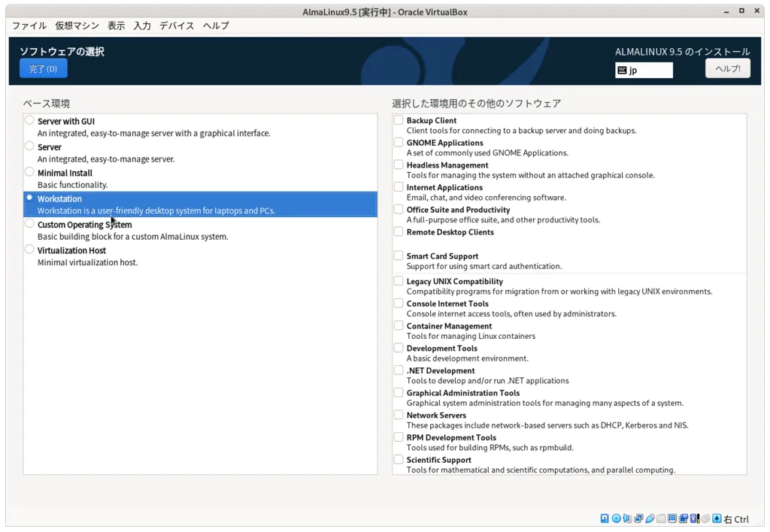Click the network adapter icon in status bar
The width and height of the screenshot is (770, 532).
click(x=637, y=518)
